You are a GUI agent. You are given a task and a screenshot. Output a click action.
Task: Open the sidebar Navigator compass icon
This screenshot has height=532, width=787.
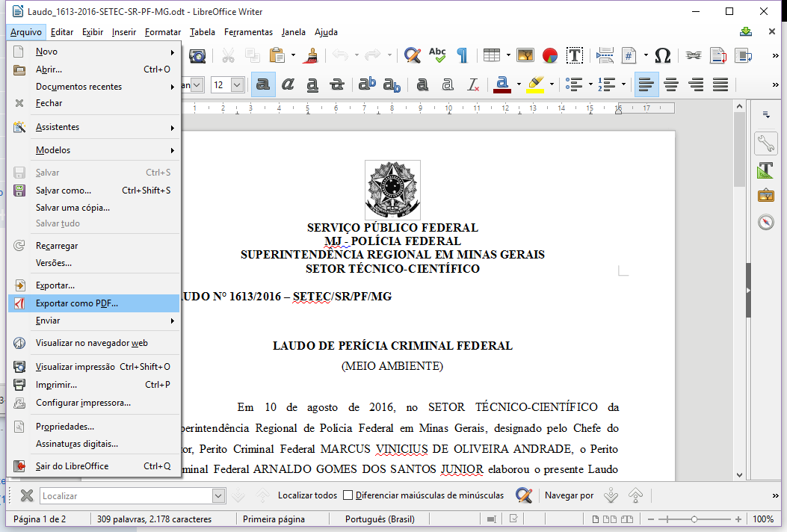point(766,222)
